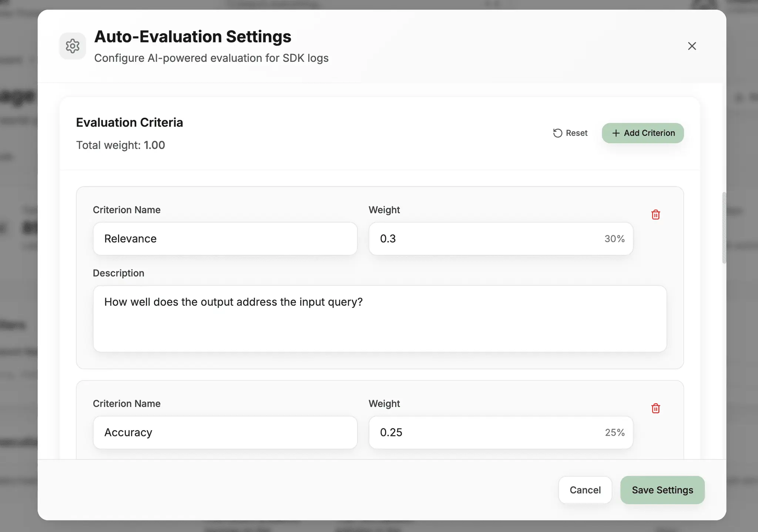
Task: Click the dialog's vertical scrollbar thumb
Action: coord(724,228)
